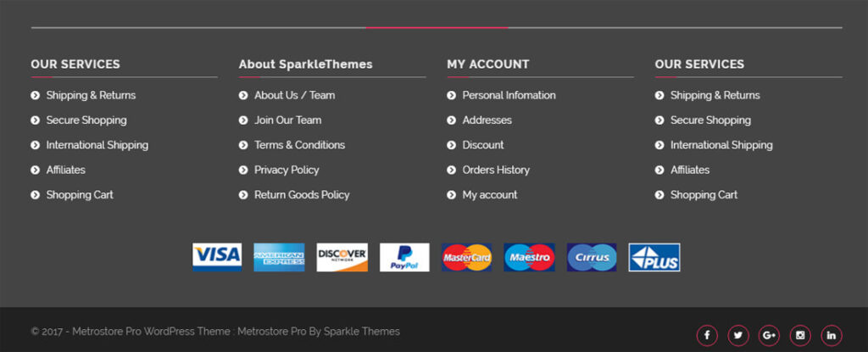Go to Terms & Conditions page
This screenshot has height=352, width=868.
pyautogui.click(x=299, y=145)
